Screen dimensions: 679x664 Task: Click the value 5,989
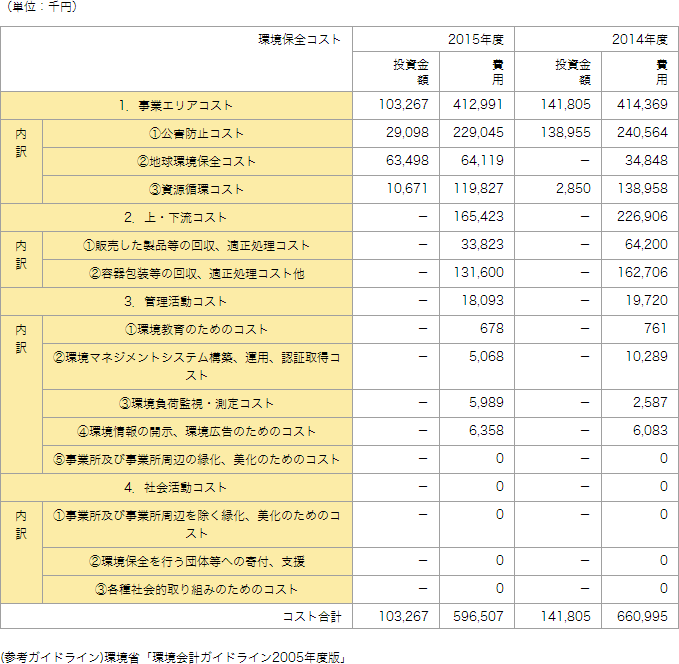pyautogui.click(x=486, y=402)
